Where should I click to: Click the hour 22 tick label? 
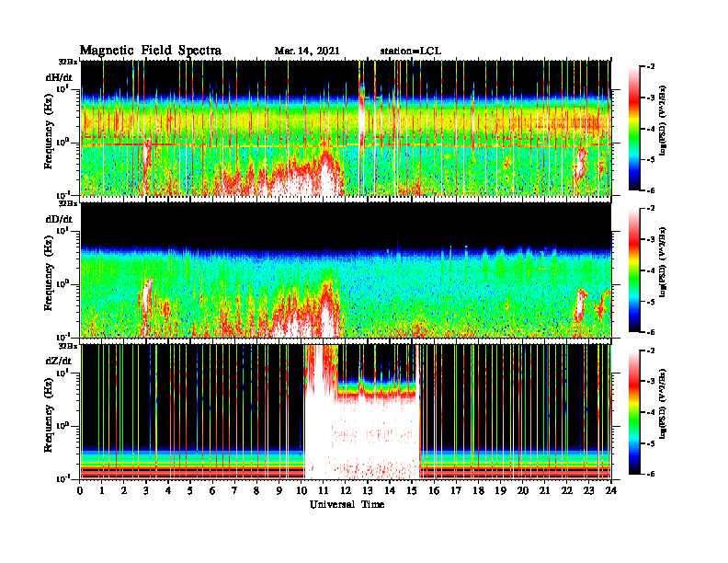click(x=566, y=490)
